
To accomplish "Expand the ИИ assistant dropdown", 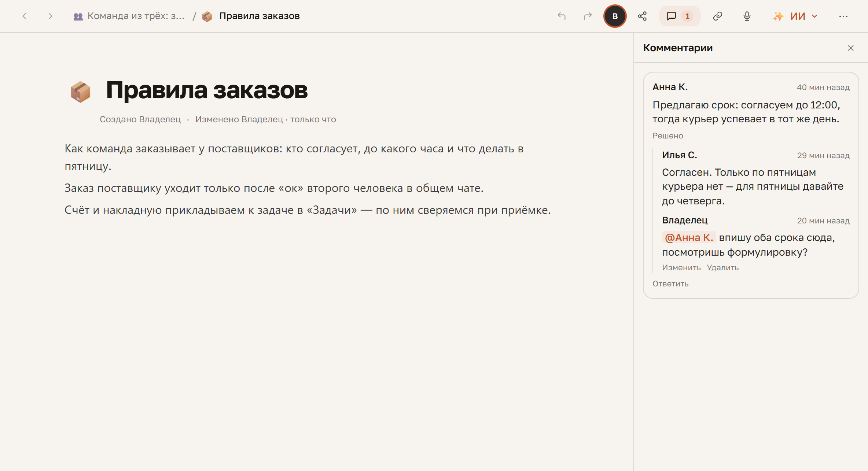I will 795,16.
